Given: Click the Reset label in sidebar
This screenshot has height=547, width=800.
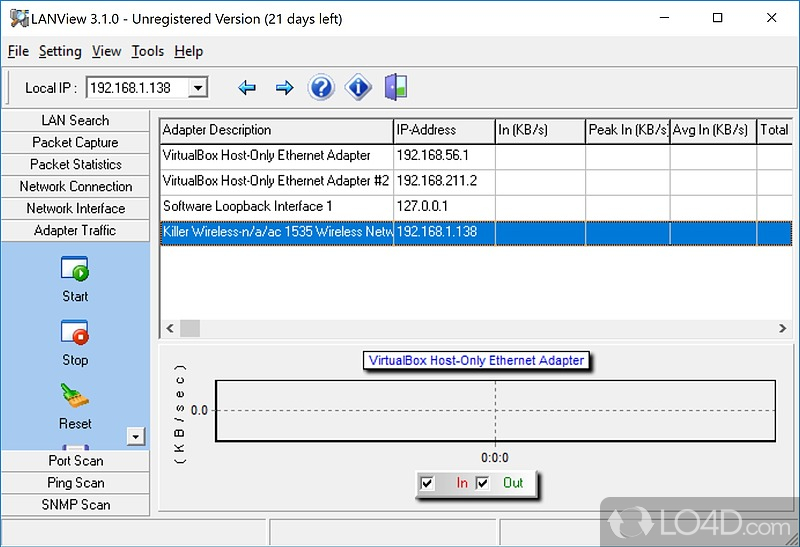Looking at the screenshot, I should tap(75, 424).
